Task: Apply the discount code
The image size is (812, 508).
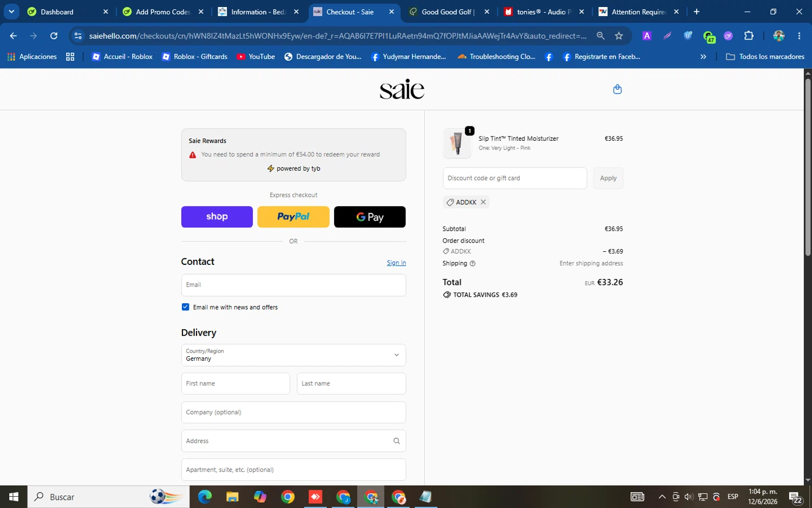Action: [608, 178]
